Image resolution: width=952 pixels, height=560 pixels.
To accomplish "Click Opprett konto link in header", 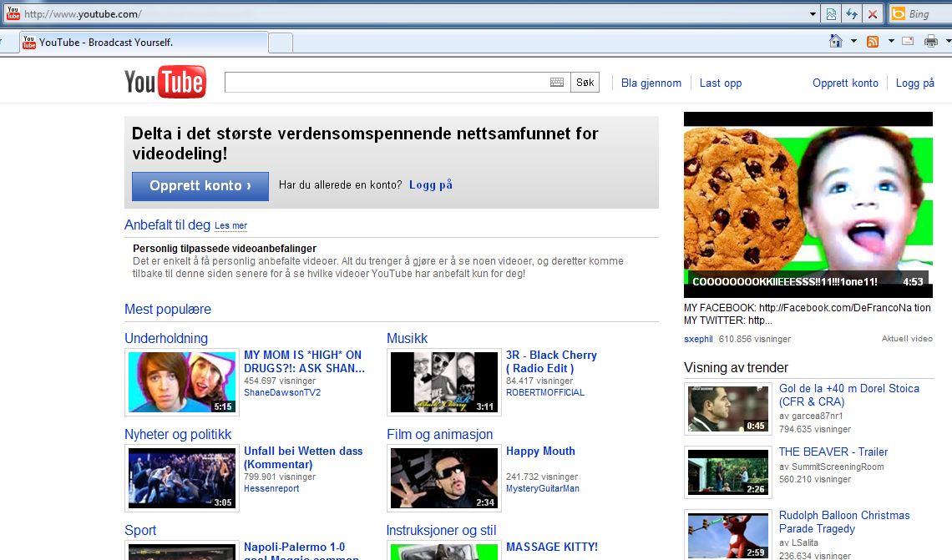I will point(845,83).
